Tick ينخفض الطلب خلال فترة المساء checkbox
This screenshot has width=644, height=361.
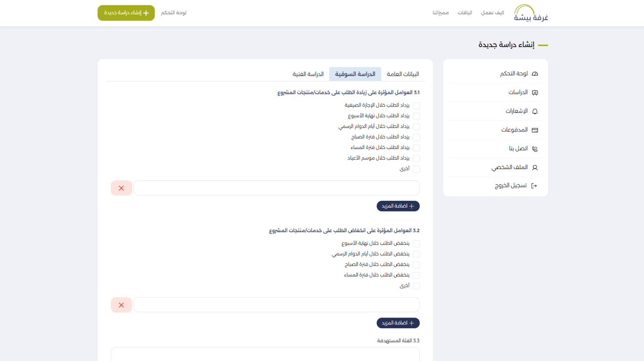416,275
